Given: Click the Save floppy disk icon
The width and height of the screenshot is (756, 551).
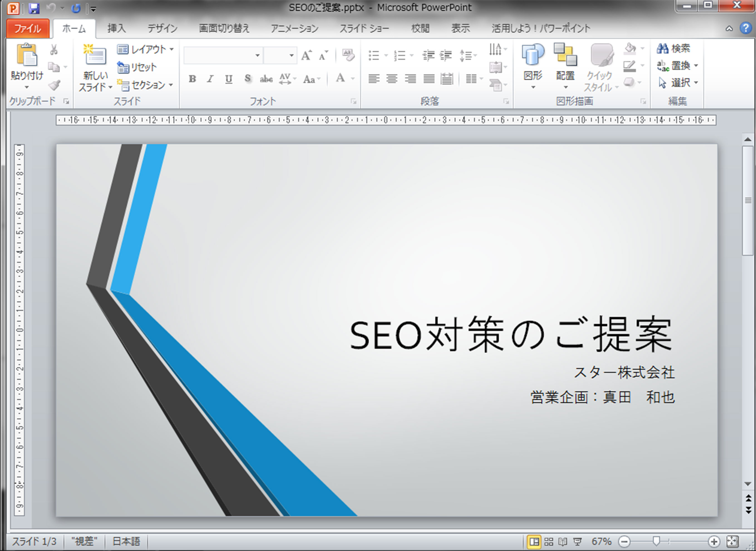Looking at the screenshot, I should pos(34,8).
